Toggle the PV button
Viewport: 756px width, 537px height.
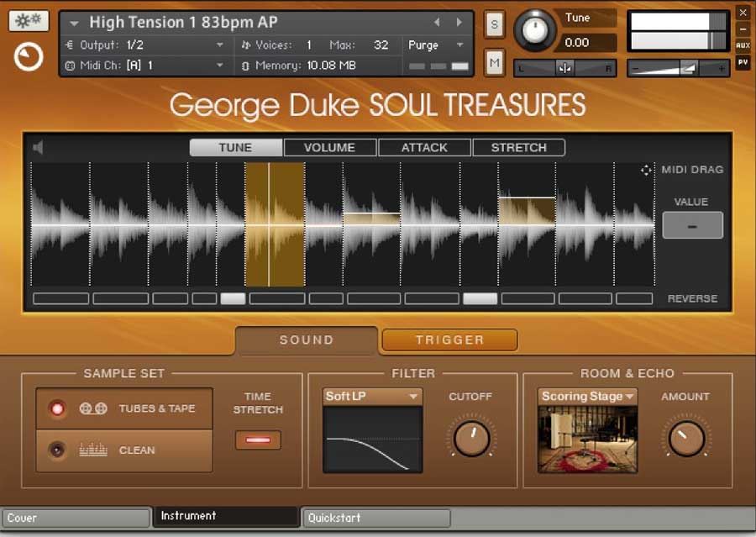coord(743,62)
